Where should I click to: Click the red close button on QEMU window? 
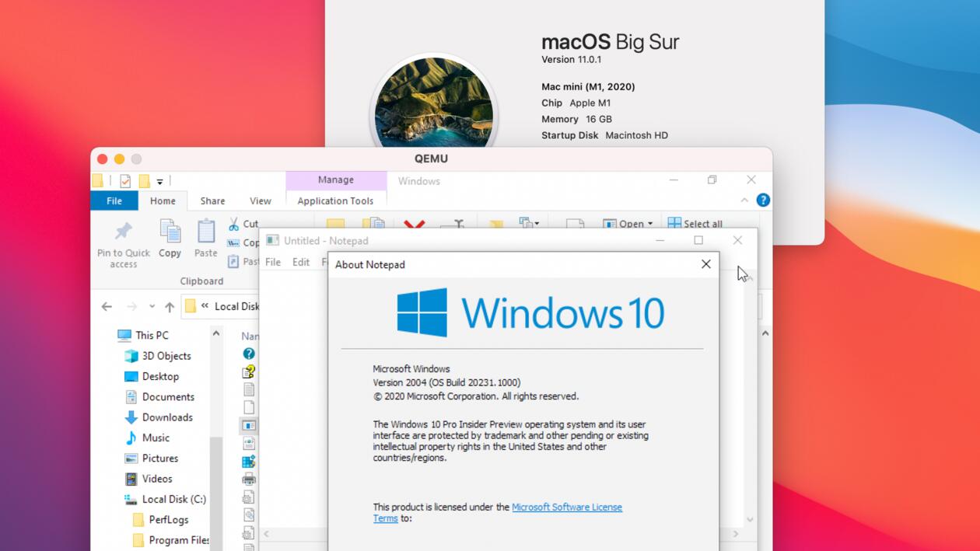click(102, 159)
